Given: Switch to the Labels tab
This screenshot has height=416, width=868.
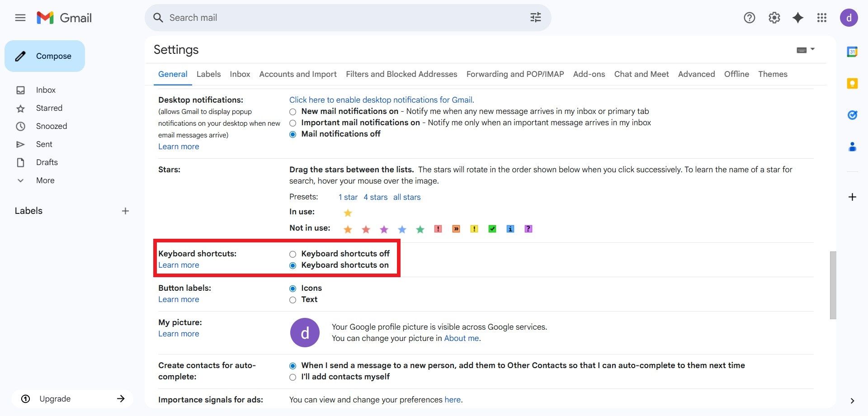Looking at the screenshot, I should 208,74.
